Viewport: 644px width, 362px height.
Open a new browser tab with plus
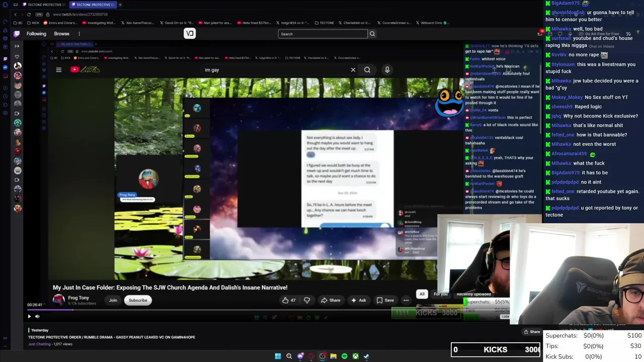point(120,5)
